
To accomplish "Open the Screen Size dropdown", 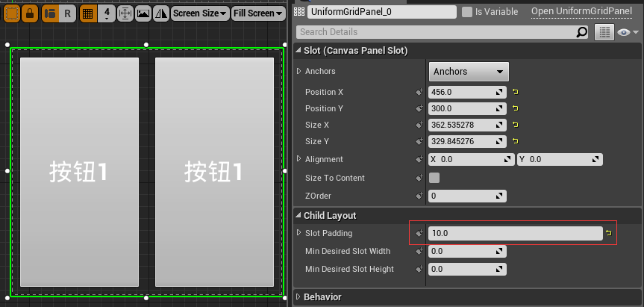I will (x=199, y=13).
